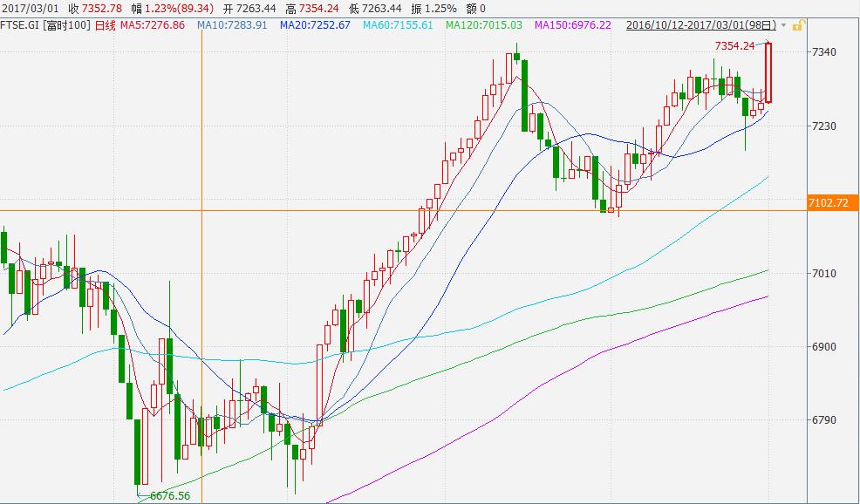Open the date range dropdown arrow
Image resolution: width=860 pixels, height=504 pixels.
click(783, 25)
